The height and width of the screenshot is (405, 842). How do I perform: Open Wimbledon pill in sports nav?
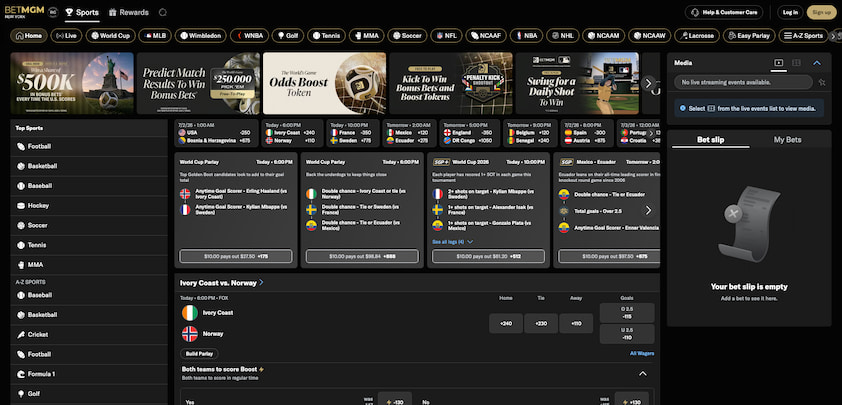pos(200,36)
